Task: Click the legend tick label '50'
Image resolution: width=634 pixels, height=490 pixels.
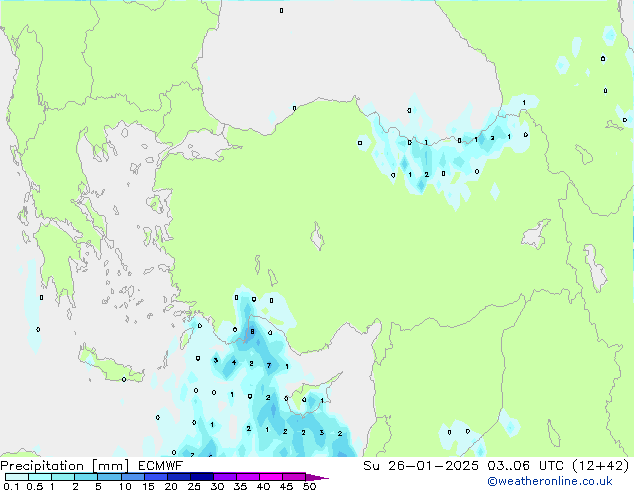Action: tap(309, 486)
